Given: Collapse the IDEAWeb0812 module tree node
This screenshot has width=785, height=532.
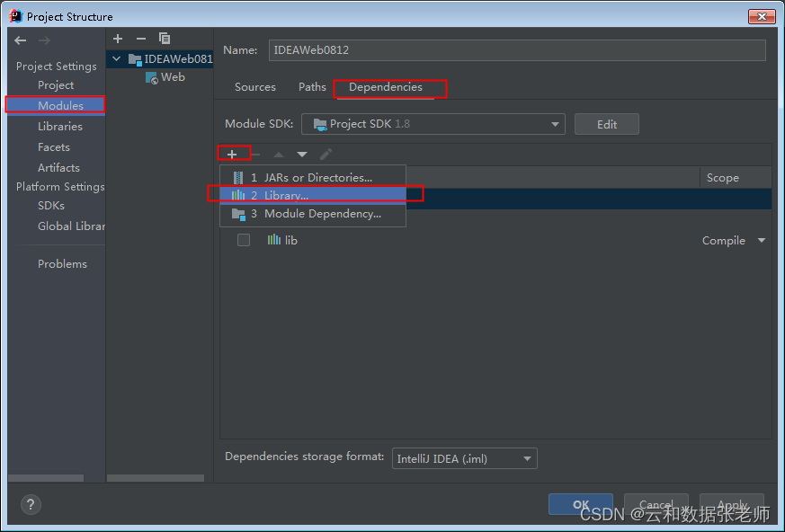Looking at the screenshot, I should 117,59.
